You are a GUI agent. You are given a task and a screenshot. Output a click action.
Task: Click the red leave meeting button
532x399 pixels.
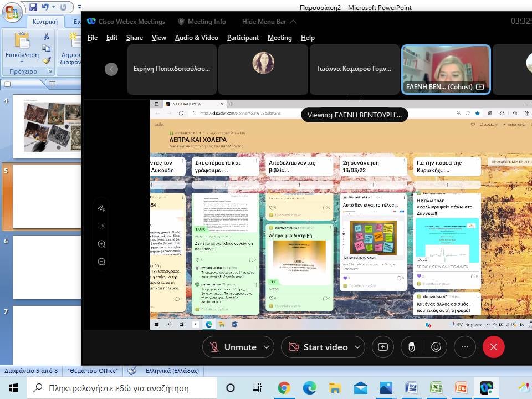(493, 347)
